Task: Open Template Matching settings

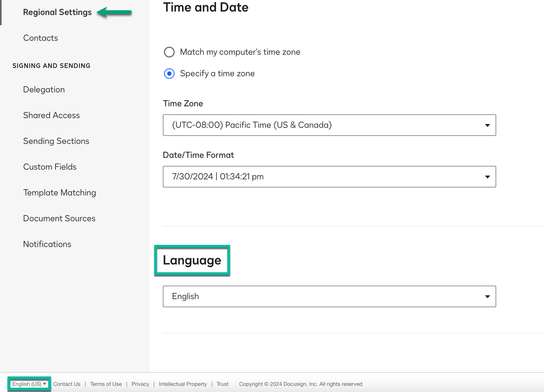Action: click(x=60, y=193)
